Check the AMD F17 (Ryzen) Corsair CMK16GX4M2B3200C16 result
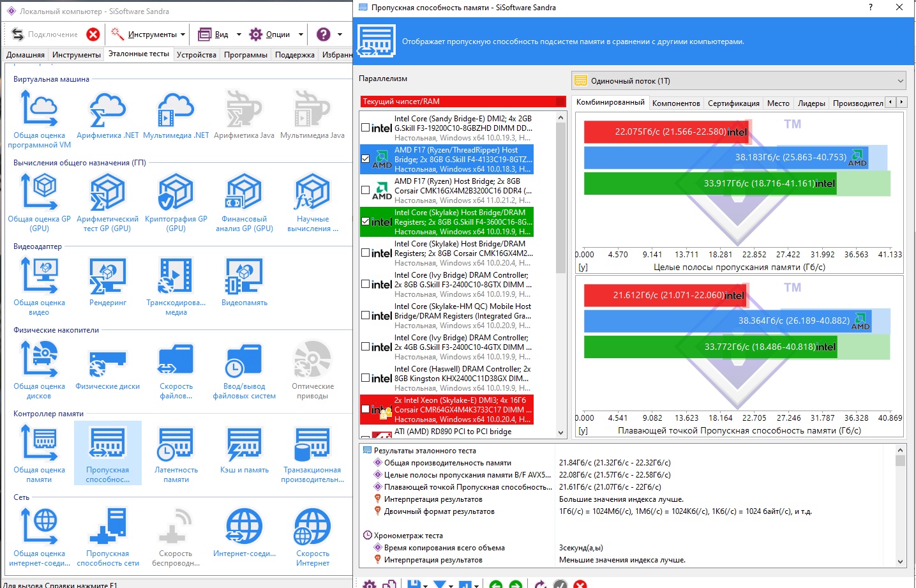This screenshot has width=916, height=588. pos(365,190)
